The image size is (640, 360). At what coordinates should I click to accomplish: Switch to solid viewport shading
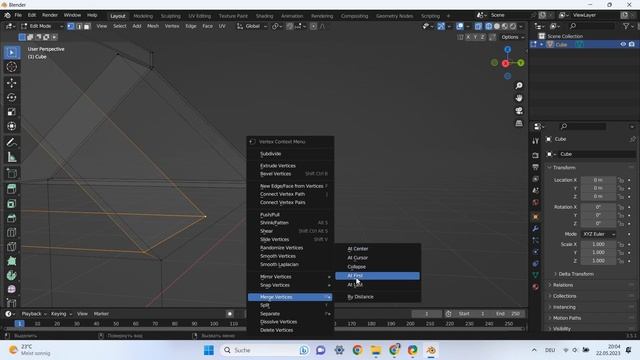[x=497, y=26]
